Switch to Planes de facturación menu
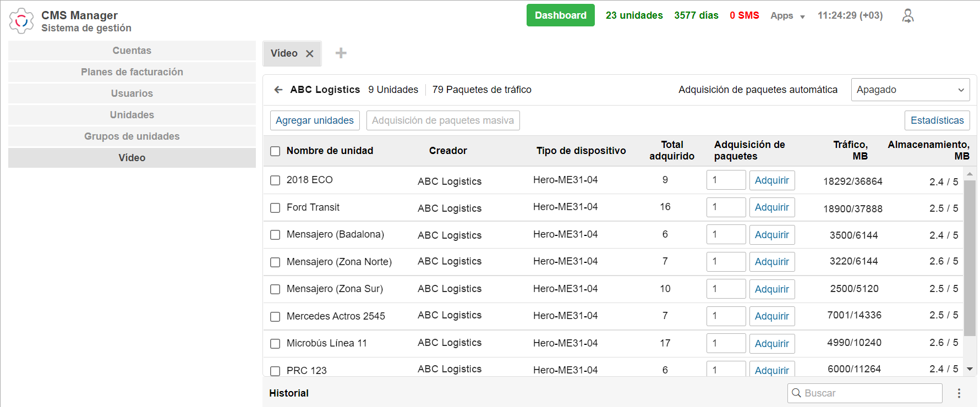Viewport: 980px width, 407px height. tap(132, 72)
